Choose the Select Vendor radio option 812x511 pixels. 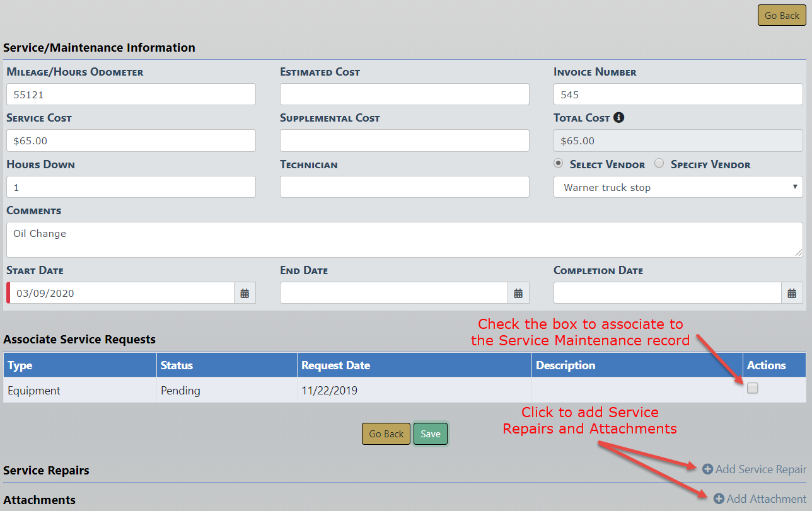pos(559,164)
